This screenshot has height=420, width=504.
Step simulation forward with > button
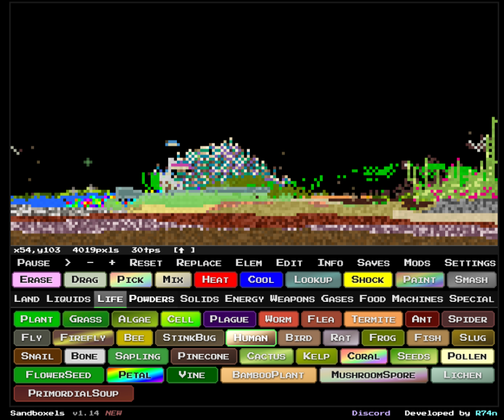pos(68,263)
